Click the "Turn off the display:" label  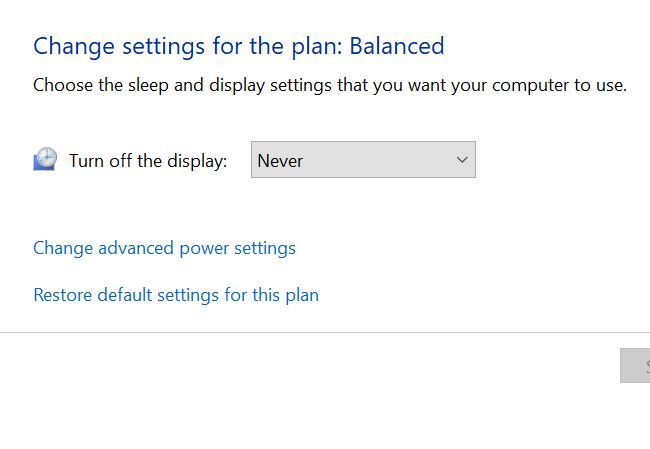148,161
